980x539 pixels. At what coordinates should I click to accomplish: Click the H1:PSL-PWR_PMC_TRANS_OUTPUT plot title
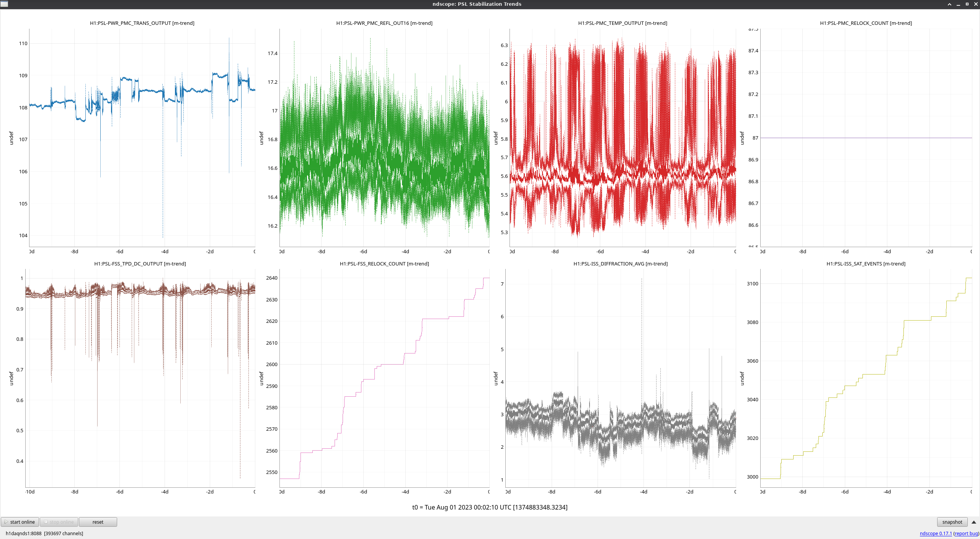[142, 23]
